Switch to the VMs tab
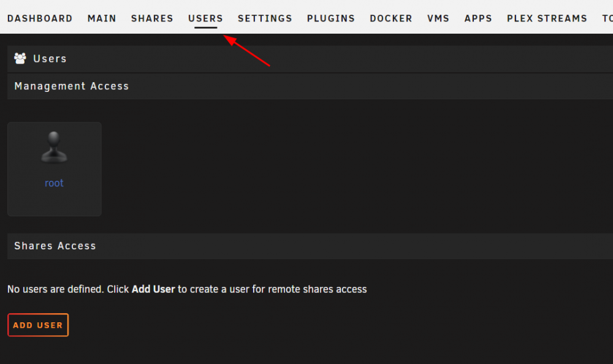The width and height of the screenshot is (613, 364). tap(438, 18)
